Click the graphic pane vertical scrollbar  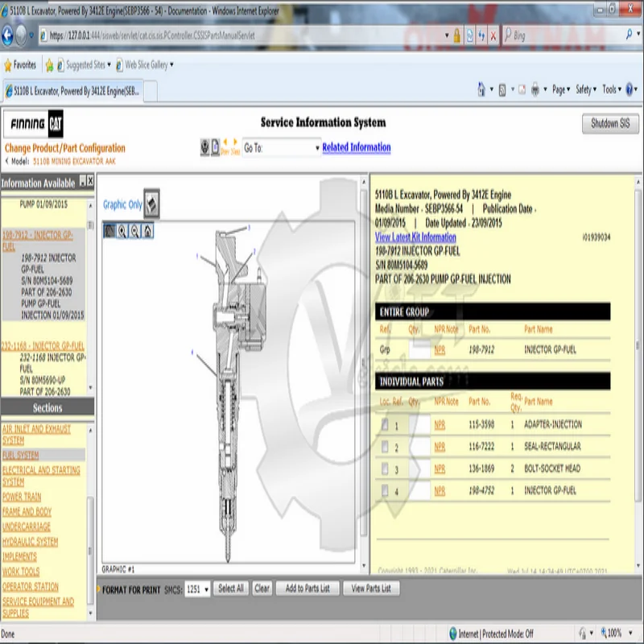click(364, 374)
